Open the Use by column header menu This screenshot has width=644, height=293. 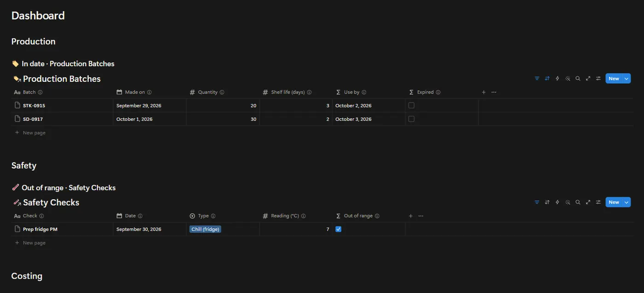369,92
